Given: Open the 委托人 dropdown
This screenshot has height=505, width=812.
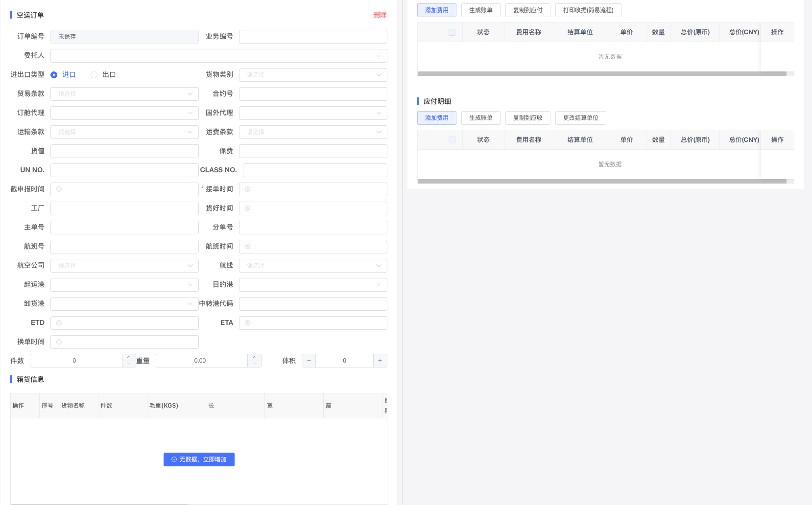Looking at the screenshot, I should pyautogui.click(x=218, y=56).
